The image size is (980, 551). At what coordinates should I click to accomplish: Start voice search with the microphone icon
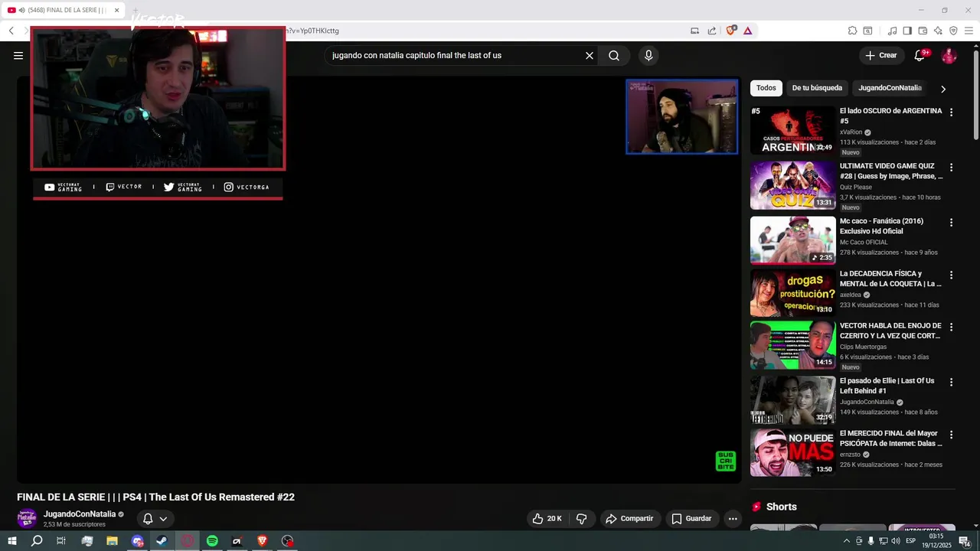[648, 55]
